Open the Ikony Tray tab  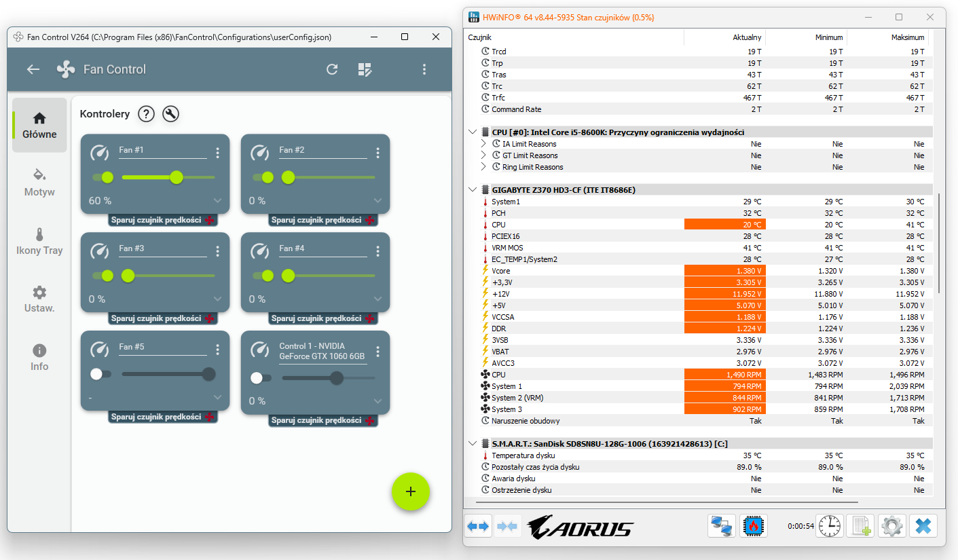[x=39, y=241]
